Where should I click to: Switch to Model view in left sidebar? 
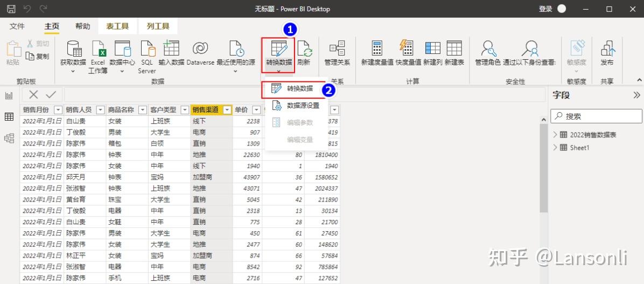pos(9,138)
